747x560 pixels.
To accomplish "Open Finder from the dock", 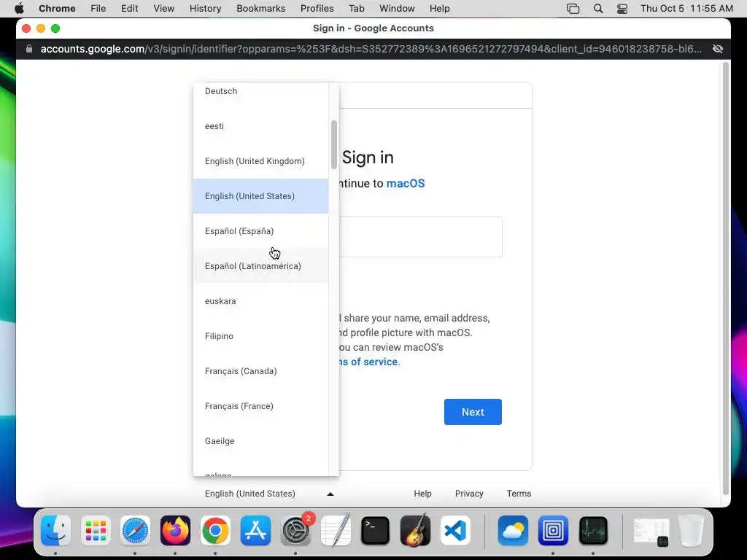I will tap(55, 531).
